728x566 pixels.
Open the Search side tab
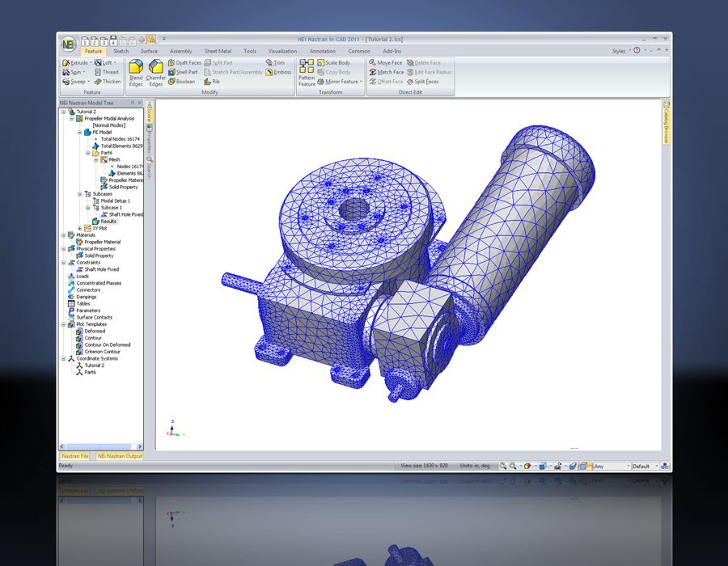click(x=150, y=167)
